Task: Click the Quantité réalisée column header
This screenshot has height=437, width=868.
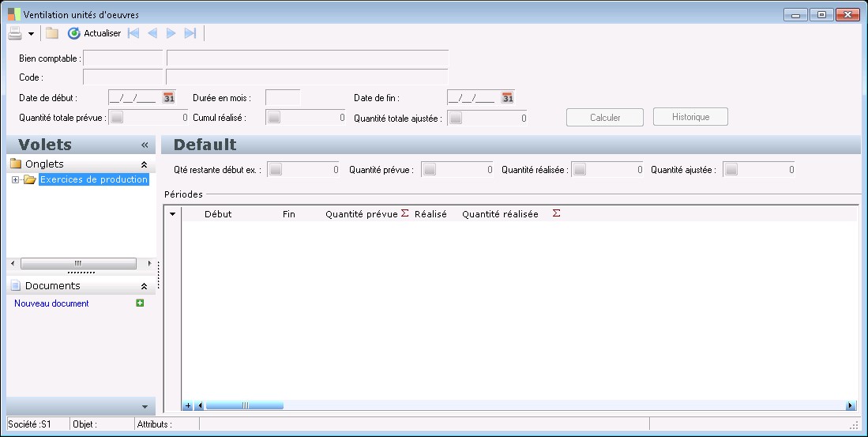Action: click(500, 214)
